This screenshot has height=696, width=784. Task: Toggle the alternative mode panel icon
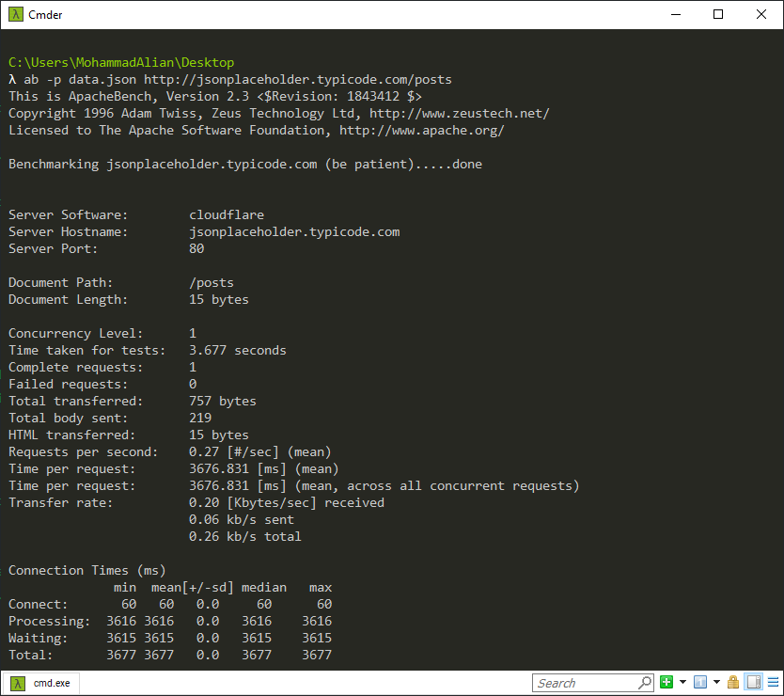(753, 683)
